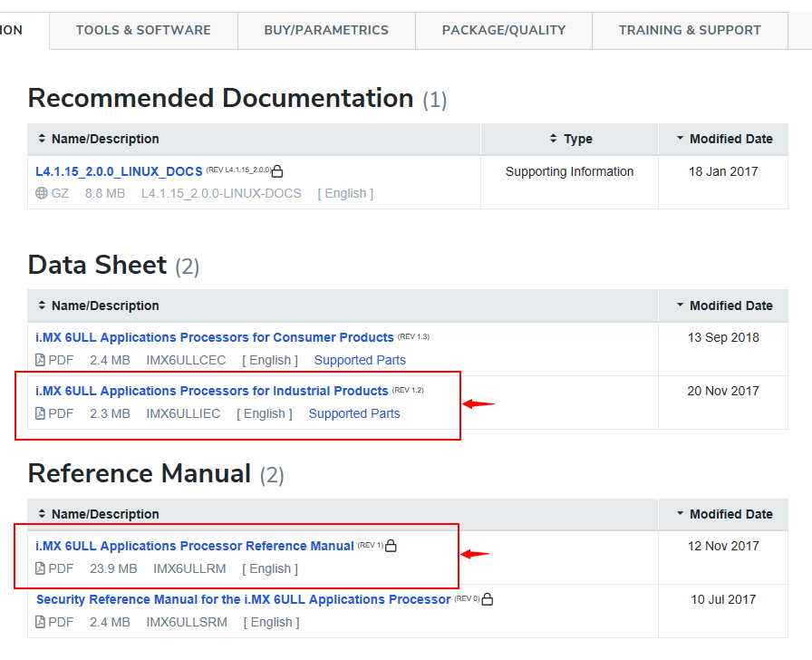Select the '8.8 MB' file size text
This screenshot has width=812, height=660.
(105, 193)
